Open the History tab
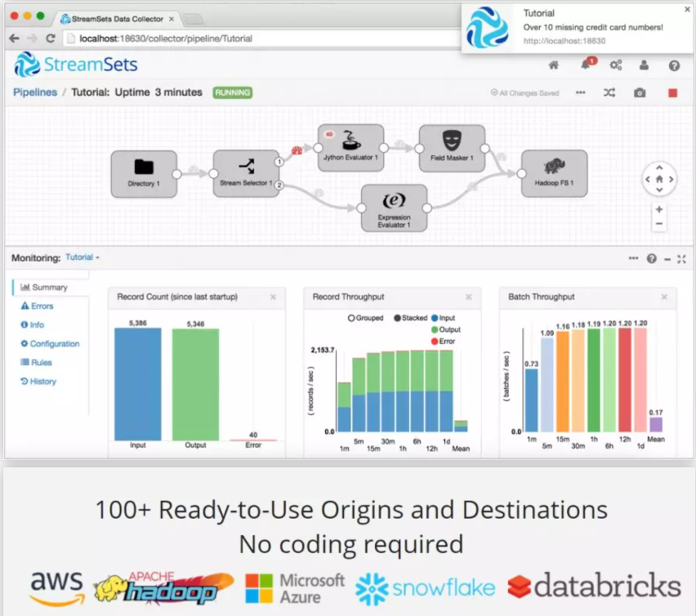696x616 pixels. click(x=38, y=382)
